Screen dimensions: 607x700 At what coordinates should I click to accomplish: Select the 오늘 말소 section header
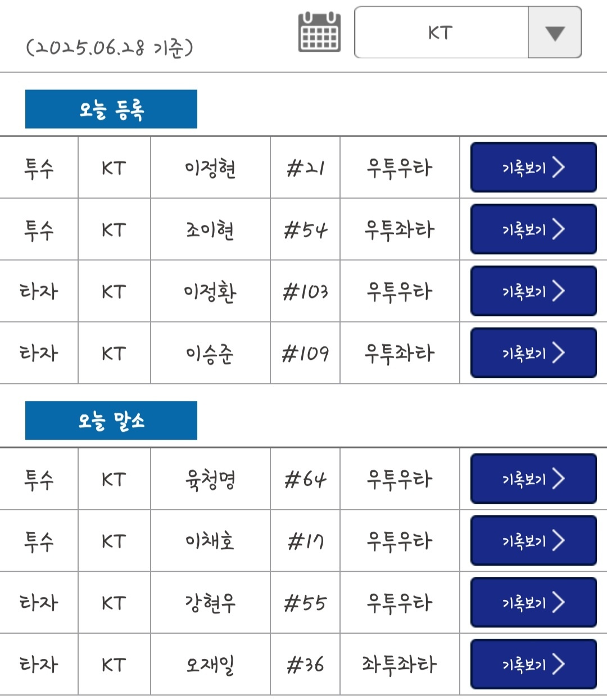[x=111, y=421]
